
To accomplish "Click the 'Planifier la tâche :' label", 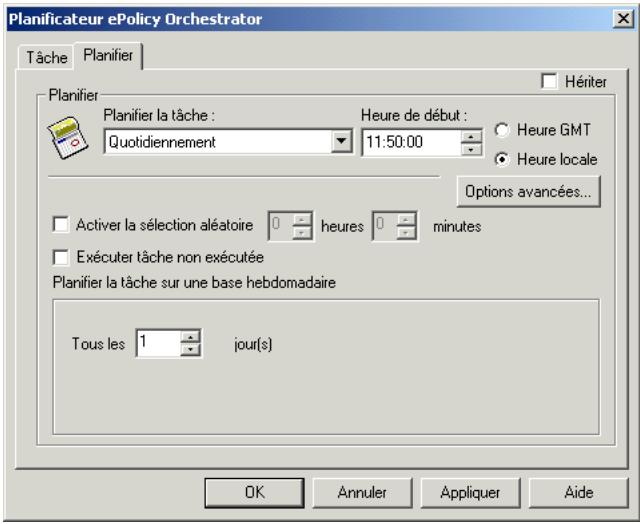I will 159,115.
